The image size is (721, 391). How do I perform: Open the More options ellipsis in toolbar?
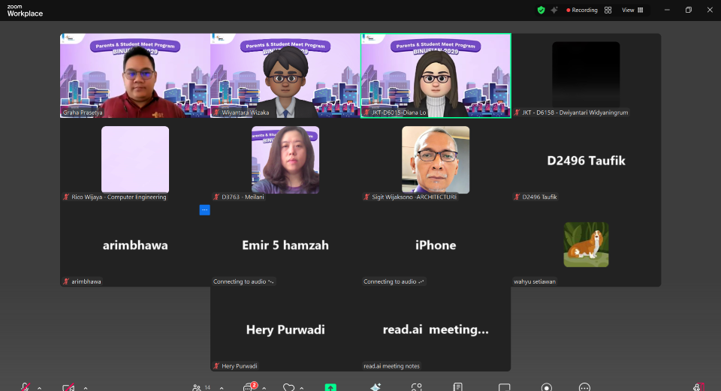coord(584,387)
